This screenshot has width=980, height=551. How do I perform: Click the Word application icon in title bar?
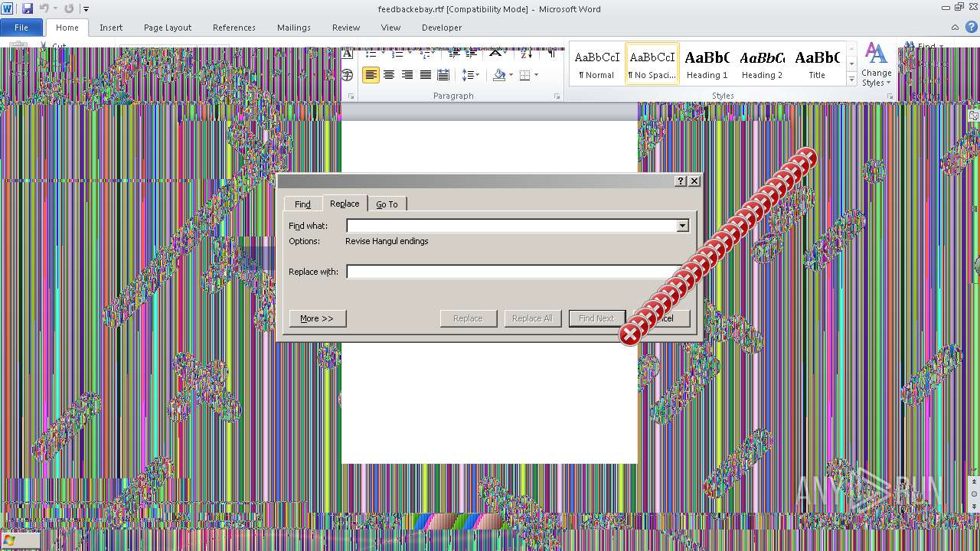(8, 8)
